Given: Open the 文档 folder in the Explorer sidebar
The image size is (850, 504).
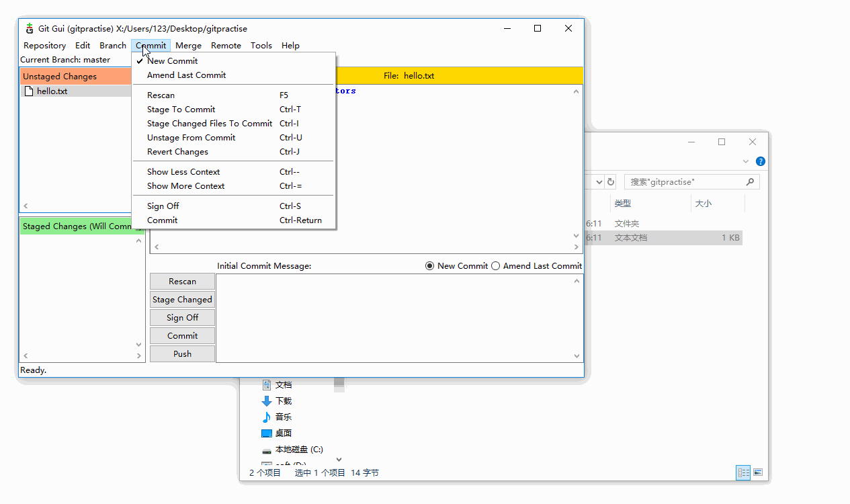Looking at the screenshot, I should 277,385.
